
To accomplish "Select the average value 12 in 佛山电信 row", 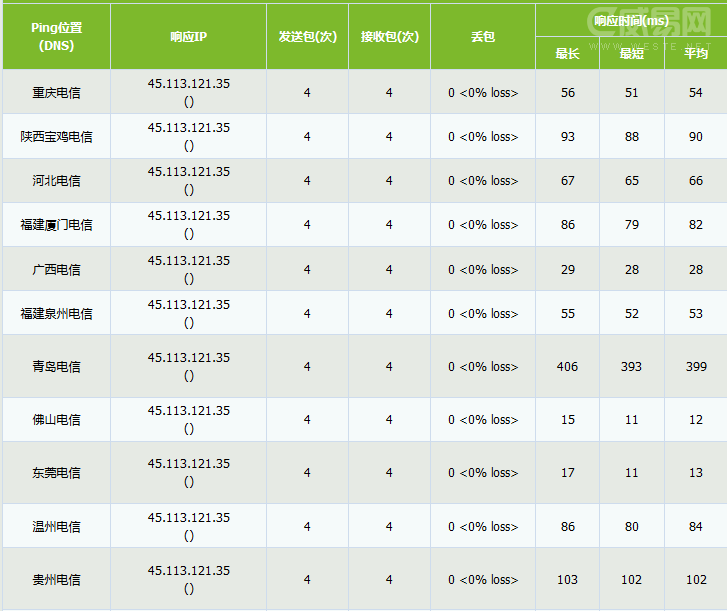I will pyautogui.click(x=696, y=420).
